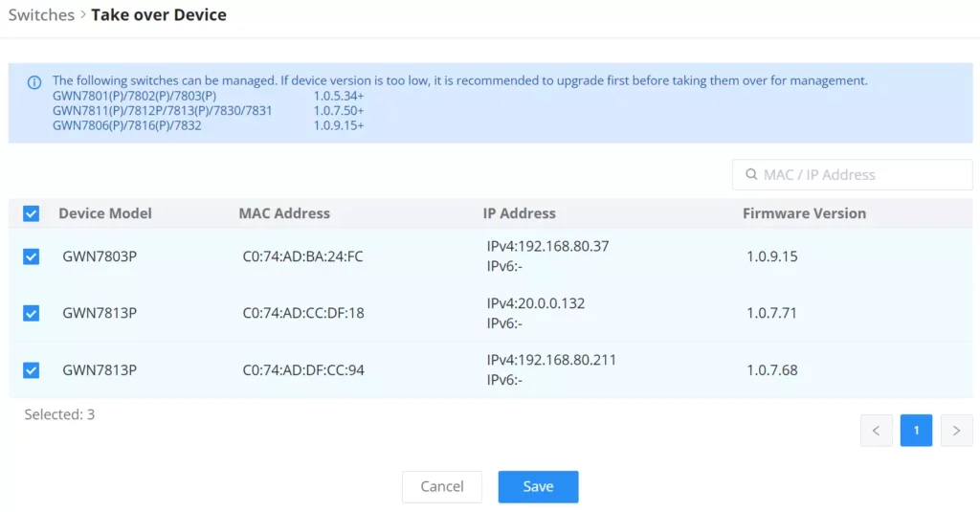Viewport: 980px width, 512px height.
Task: Select page 1 in pagination
Action: (x=916, y=430)
